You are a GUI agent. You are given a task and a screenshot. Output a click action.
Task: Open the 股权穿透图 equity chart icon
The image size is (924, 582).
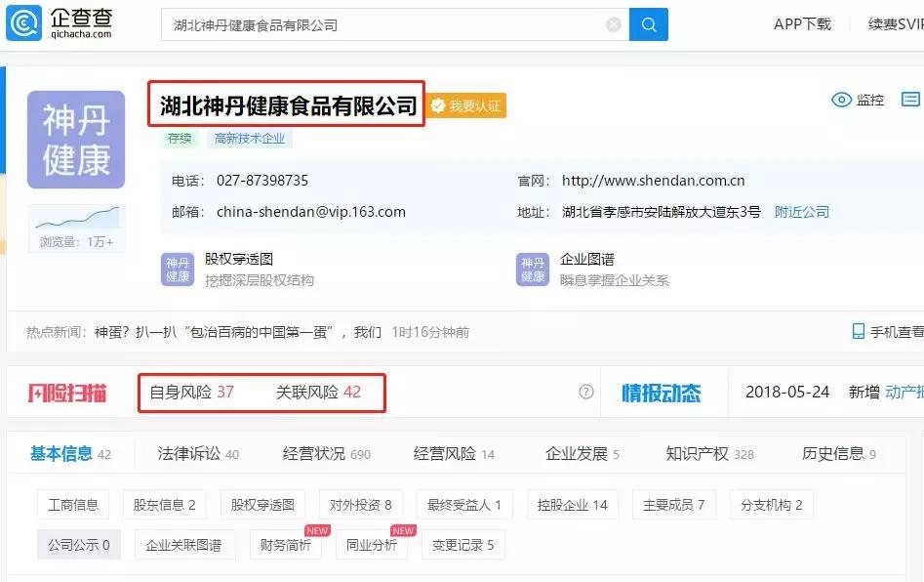coord(178,270)
